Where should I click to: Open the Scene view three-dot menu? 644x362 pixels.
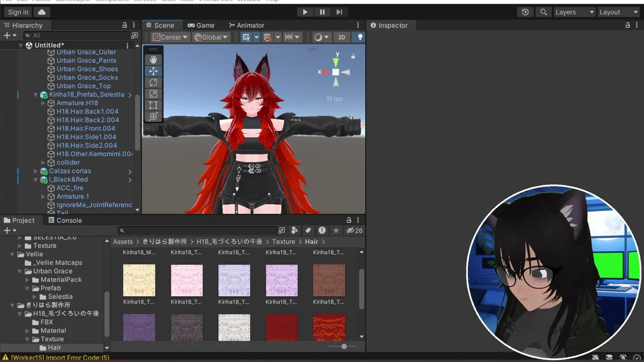coord(358,25)
